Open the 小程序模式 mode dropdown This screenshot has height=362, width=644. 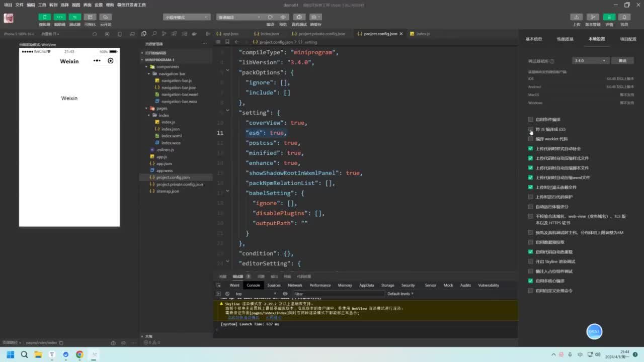point(186,17)
